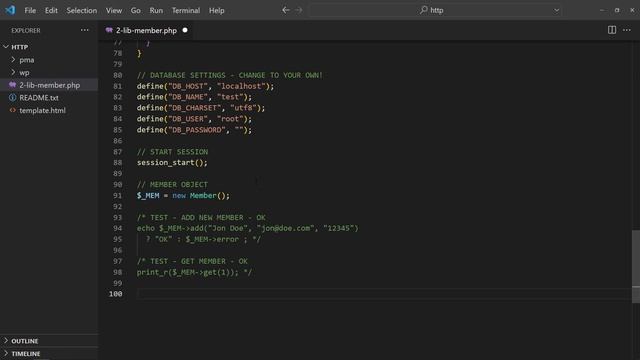Viewport: 640px width, 360px height.
Task: Click the session_start(); code line
Action: 172,162
